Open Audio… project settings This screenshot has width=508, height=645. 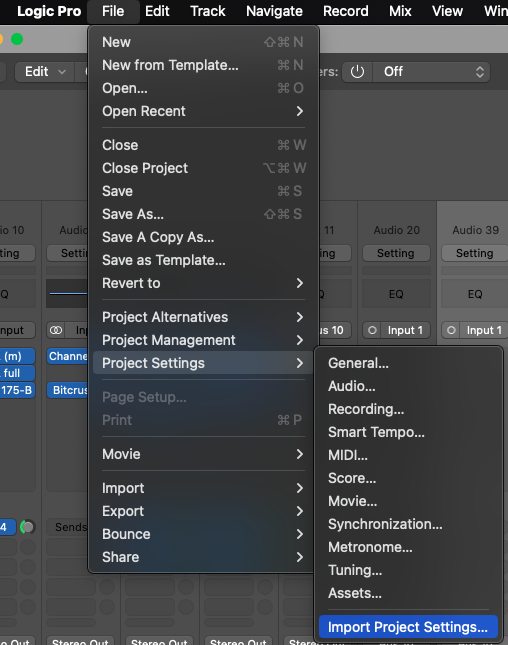pyautogui.click(x=408, y=386)
